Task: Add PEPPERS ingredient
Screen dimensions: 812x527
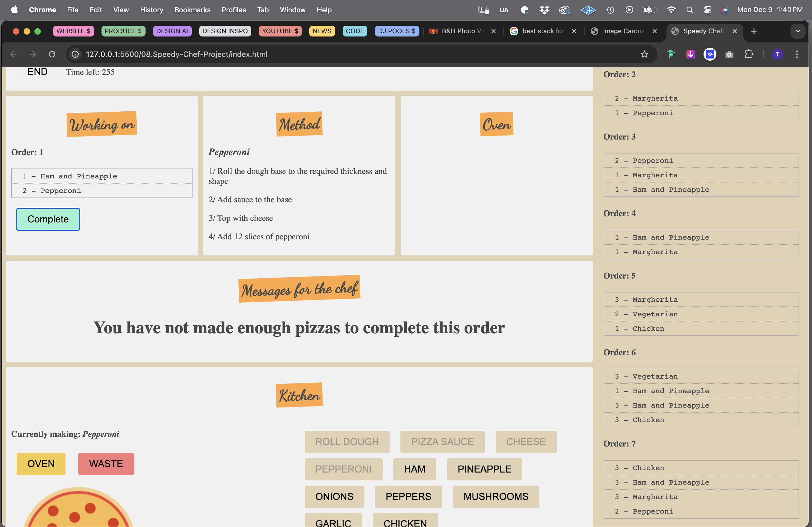Action: click(408, 496)
